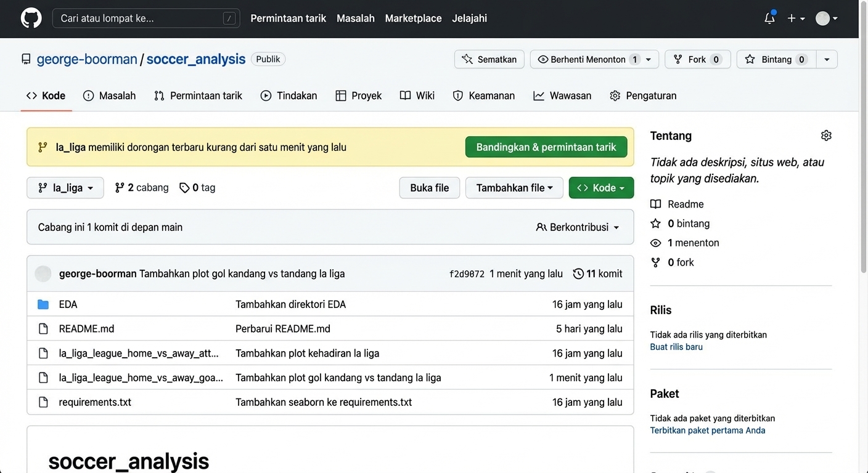868x473 pixels.
Task: Open 'Permintaan tarik' in the top navigation
Action: (x=289, y=18)
